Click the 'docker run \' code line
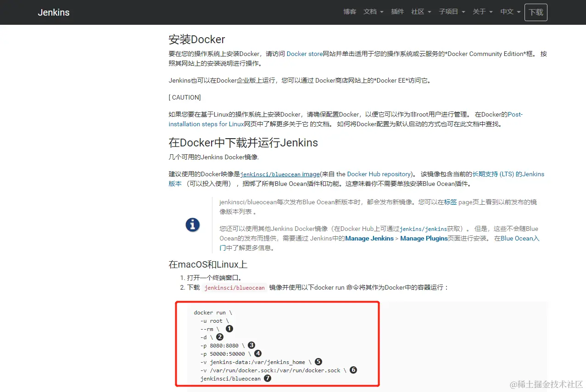This screenshot has height=392, width=586. pyautogui.click(x=213, y=313)
